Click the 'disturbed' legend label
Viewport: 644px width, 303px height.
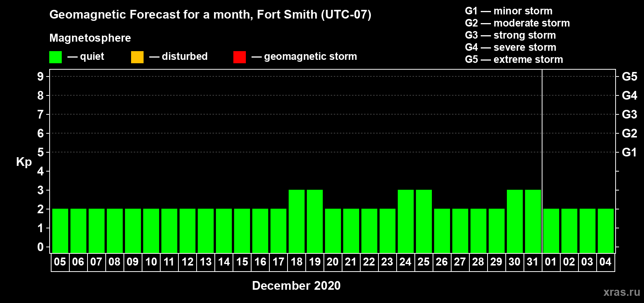(184, 56)
